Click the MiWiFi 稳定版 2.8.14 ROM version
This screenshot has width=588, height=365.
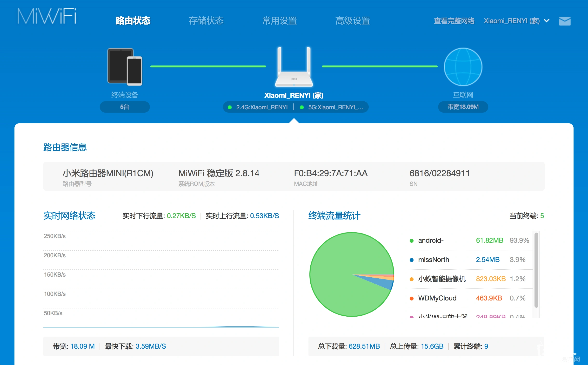[219, 173]
